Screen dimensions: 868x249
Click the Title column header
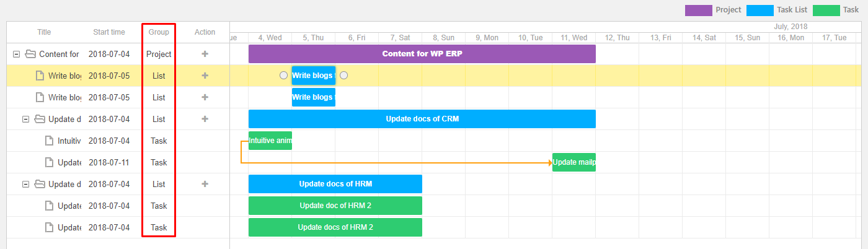44,32
